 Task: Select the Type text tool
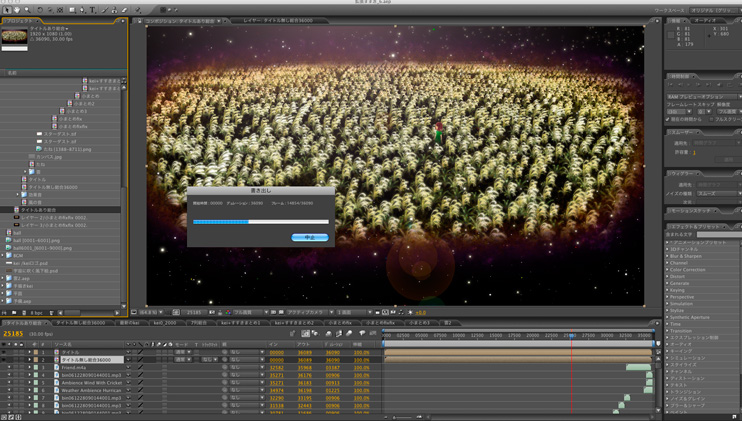pos(92,10)
